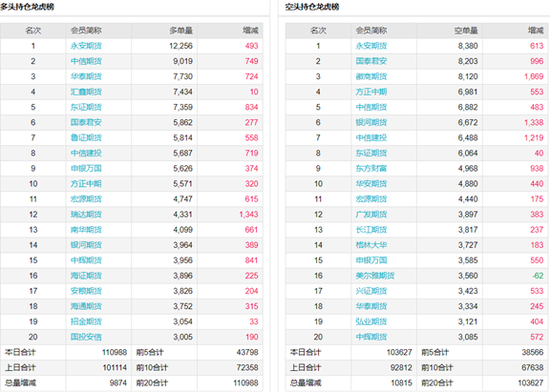Select 兴证期货 member link

(x=371, y=291)
